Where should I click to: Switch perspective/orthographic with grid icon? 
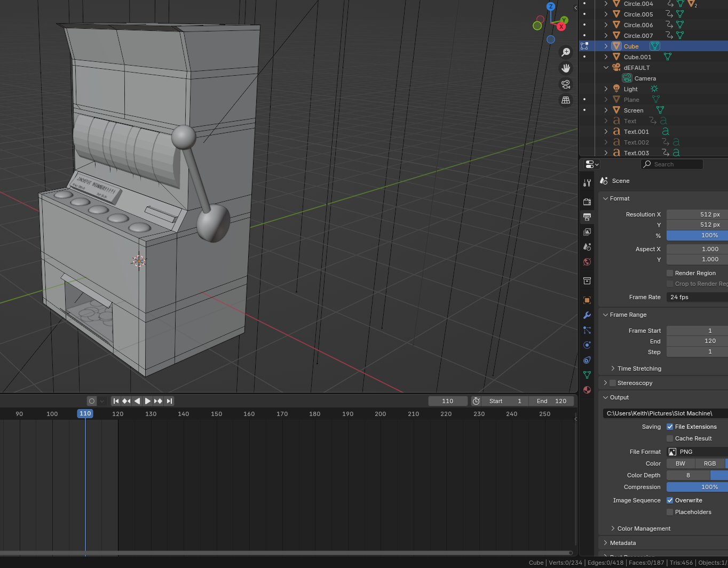click(x=566, y=100)
